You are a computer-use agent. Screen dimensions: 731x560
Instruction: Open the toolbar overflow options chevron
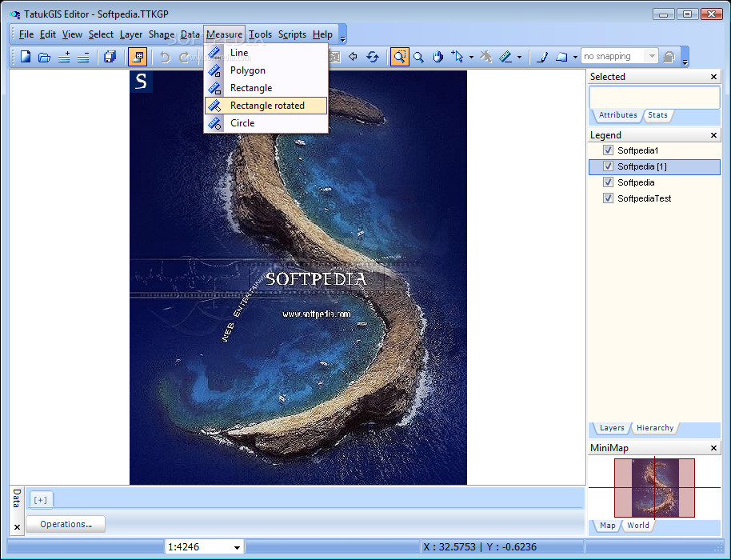coord(685,62)
